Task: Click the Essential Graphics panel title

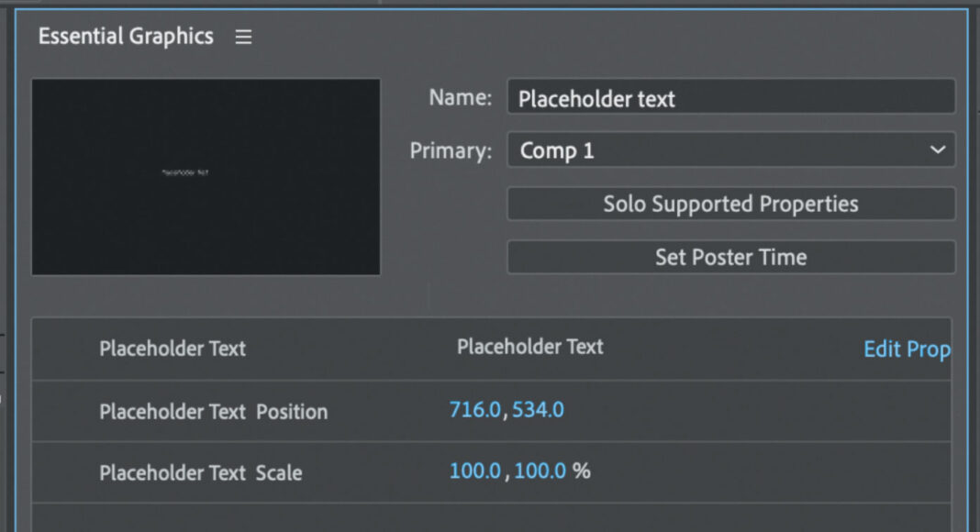Action: click(126, 37)
